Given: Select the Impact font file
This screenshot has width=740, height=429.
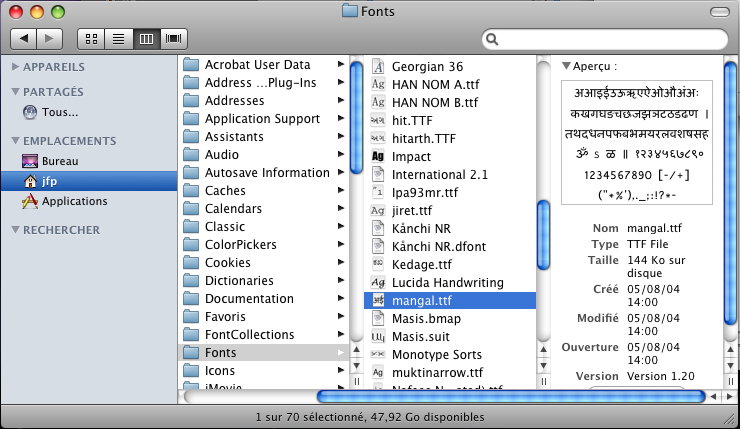Looking at the screenshot, I should 411,156.
